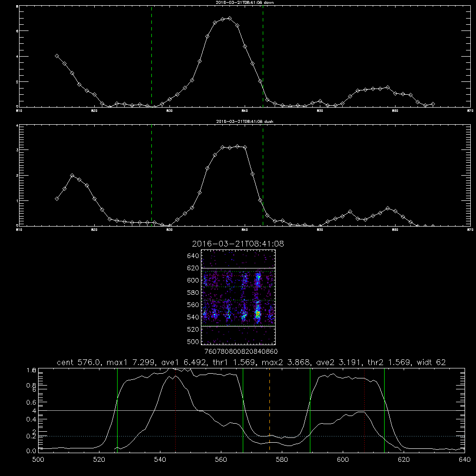Click the y-axis label '0.0' of the bottom plot
Image resolution: width=476 pixels, height=476 pixels.
[x=31, y=451]
